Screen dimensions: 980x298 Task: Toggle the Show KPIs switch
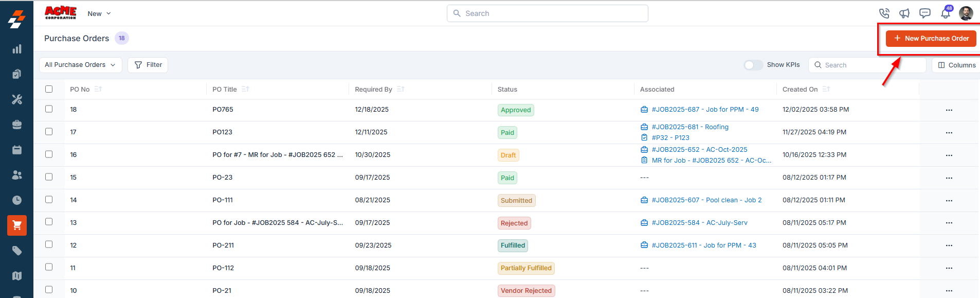click(753, 65)
